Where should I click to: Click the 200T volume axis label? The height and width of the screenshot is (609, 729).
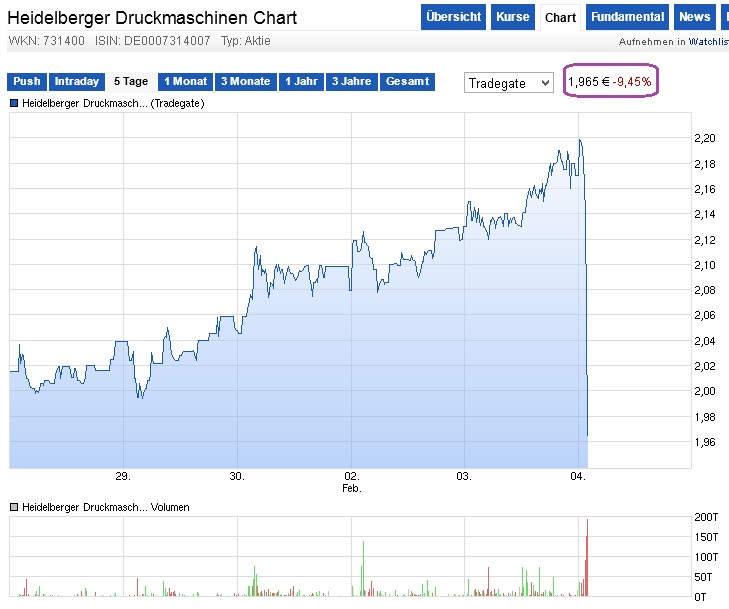[x=706, y=517]
